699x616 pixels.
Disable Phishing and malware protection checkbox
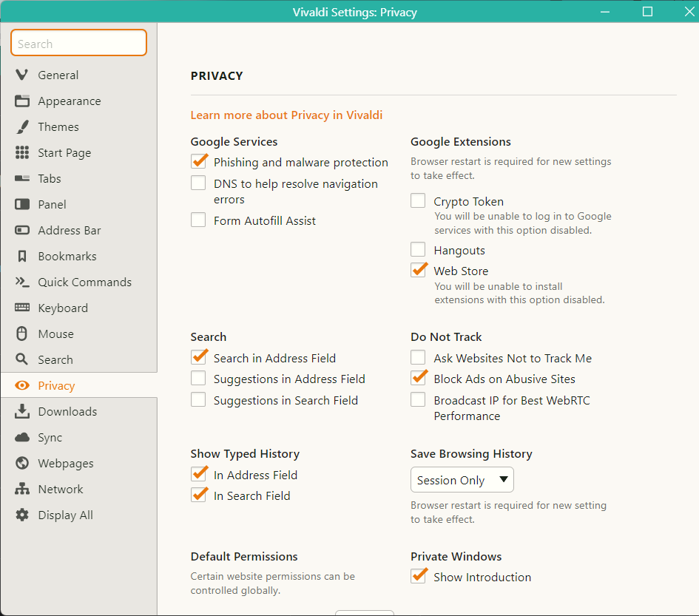[198, 162]
